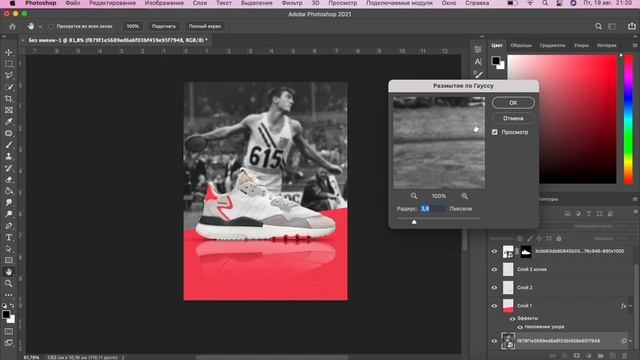Switch to the Градиенты tab
Viewport: 640px width, 360px height.
click(x=552, y=45)
